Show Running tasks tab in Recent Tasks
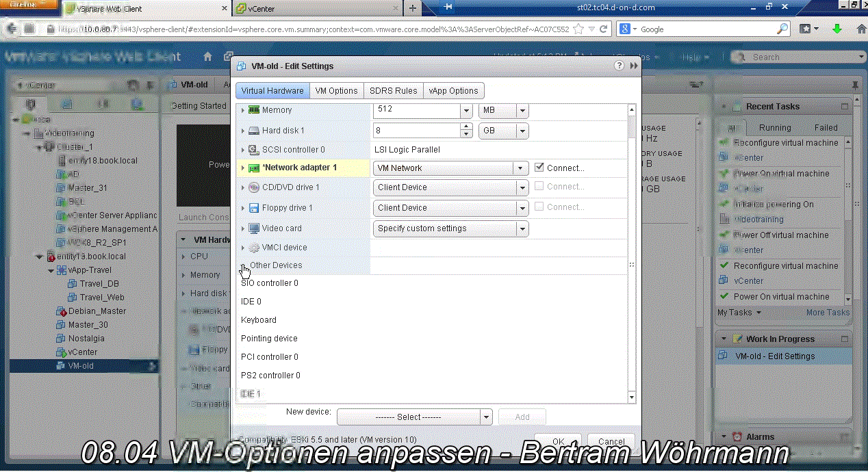 (775, 128)
